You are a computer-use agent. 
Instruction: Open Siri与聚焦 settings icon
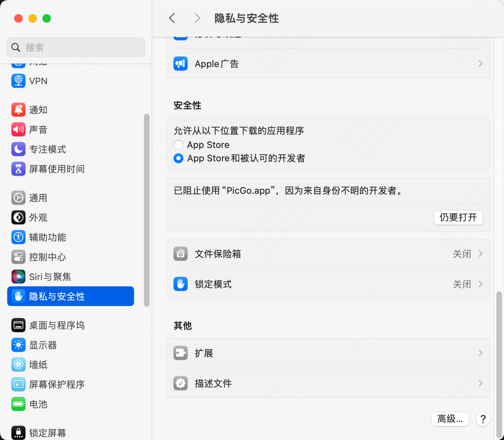[19, 276]
